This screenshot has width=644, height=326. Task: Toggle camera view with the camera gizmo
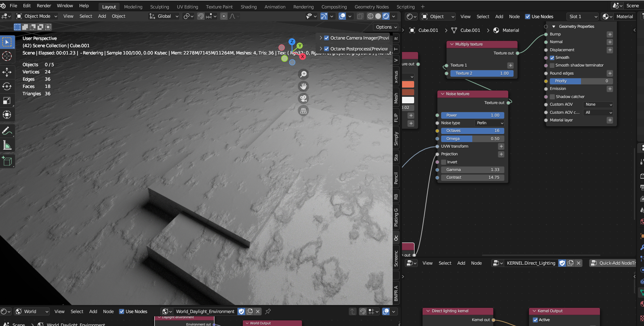(303, 98)
